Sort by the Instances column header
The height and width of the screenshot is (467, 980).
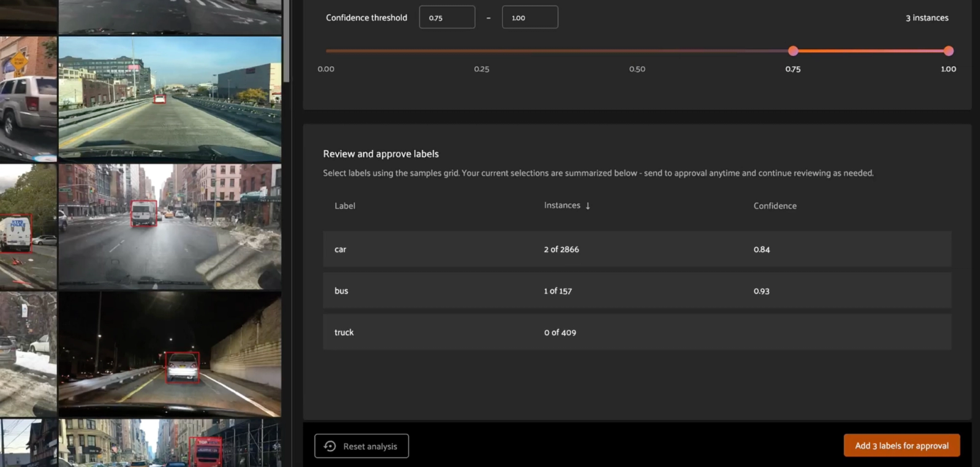pyautogui.click(x=562, y=205)
